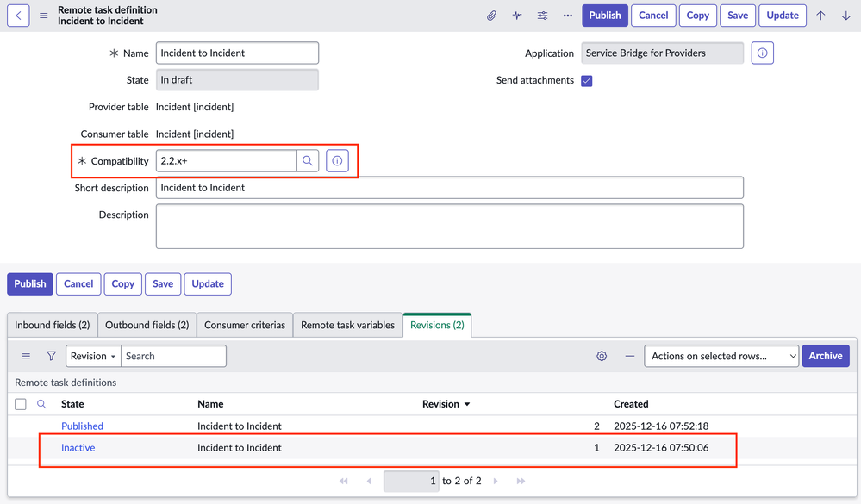Screen dimensions: 861x504
Task: Open the Compatibility lookup magnifier
Action: coord(308,160)
